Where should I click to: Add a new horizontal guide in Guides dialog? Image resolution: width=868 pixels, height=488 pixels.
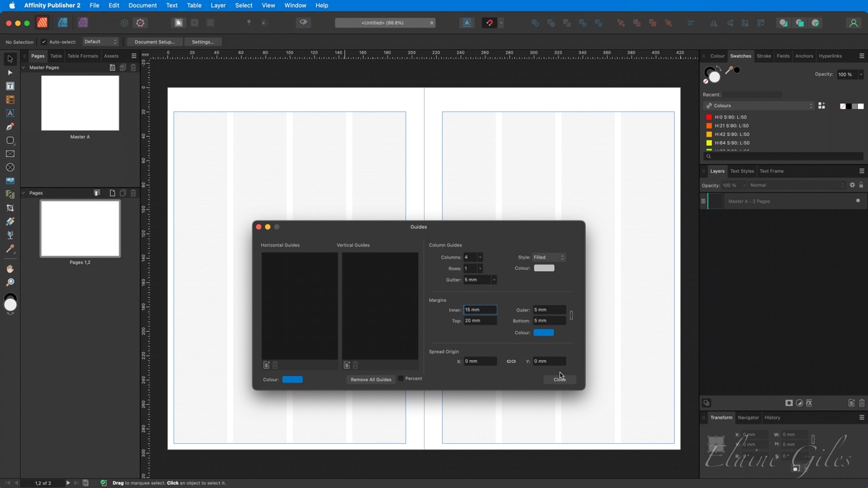(266, 365)
